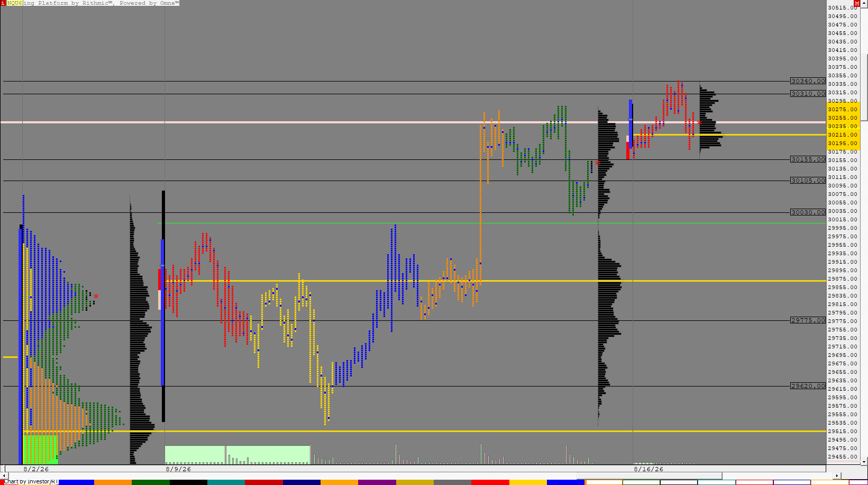The width and height of the screenshot is (868, 485).
Task: Click the 'Chart by Investor/RT' label
Action: click(x=31, y=482)
